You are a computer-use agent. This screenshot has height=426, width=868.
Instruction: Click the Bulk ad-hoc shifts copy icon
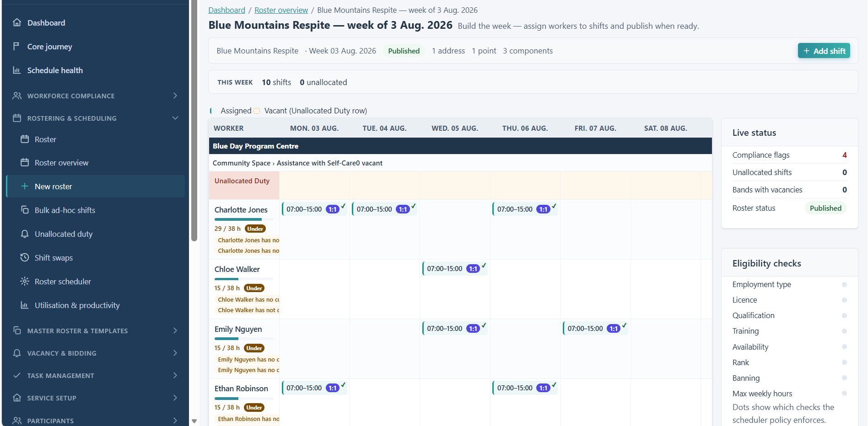pos(25,210)
